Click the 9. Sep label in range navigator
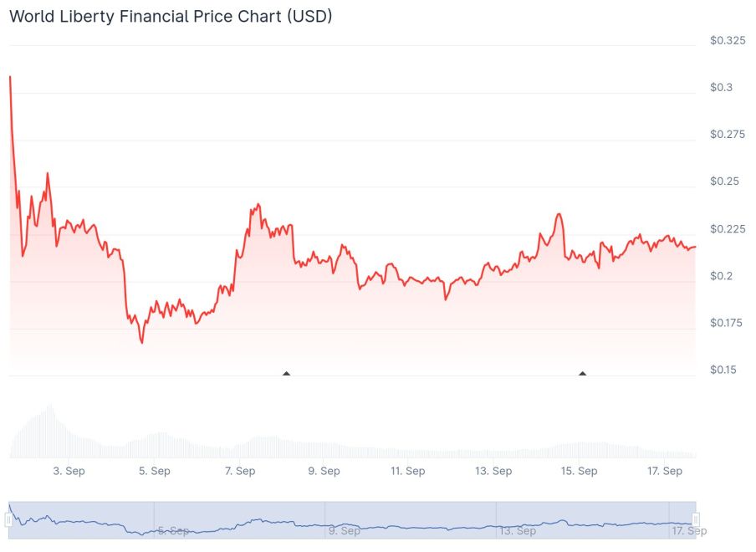The height and width of the screenshot is (552, 756). pyautogui.click(x=344, y=530)
